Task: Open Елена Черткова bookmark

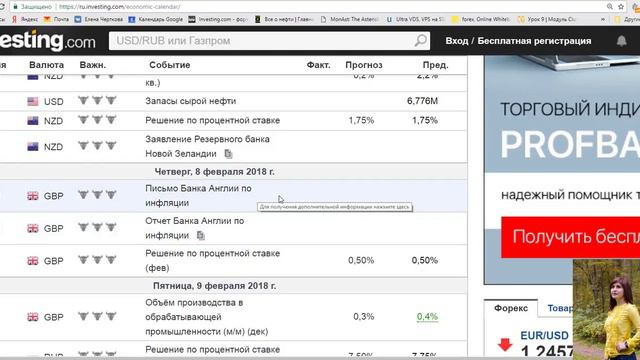Action: click(99, 19)
